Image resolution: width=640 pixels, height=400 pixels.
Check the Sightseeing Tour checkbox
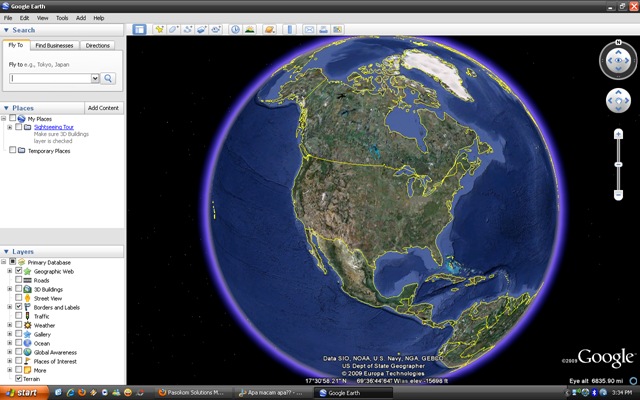coord(19,127)
